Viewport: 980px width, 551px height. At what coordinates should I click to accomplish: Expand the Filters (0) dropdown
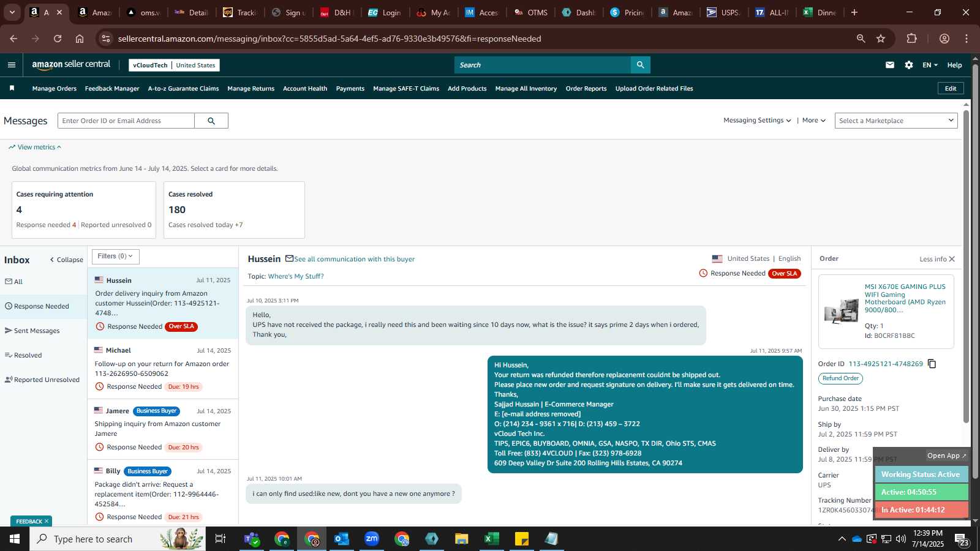tap(116, 257)
